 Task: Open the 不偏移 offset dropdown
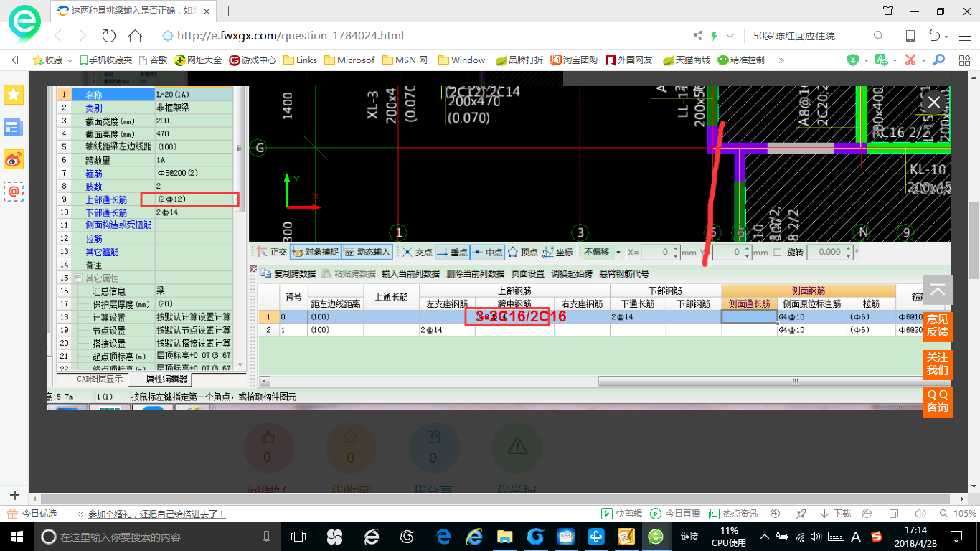618,253
